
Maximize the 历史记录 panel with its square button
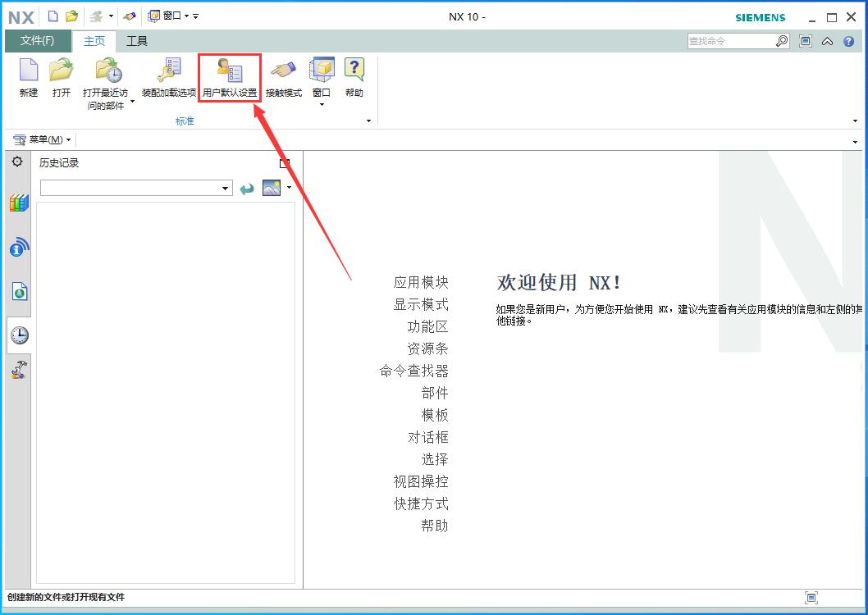click(285, 163)
